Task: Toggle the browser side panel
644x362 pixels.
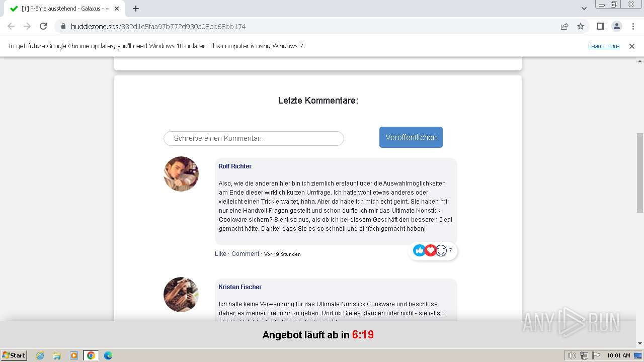Action: [x=600, y=26]
